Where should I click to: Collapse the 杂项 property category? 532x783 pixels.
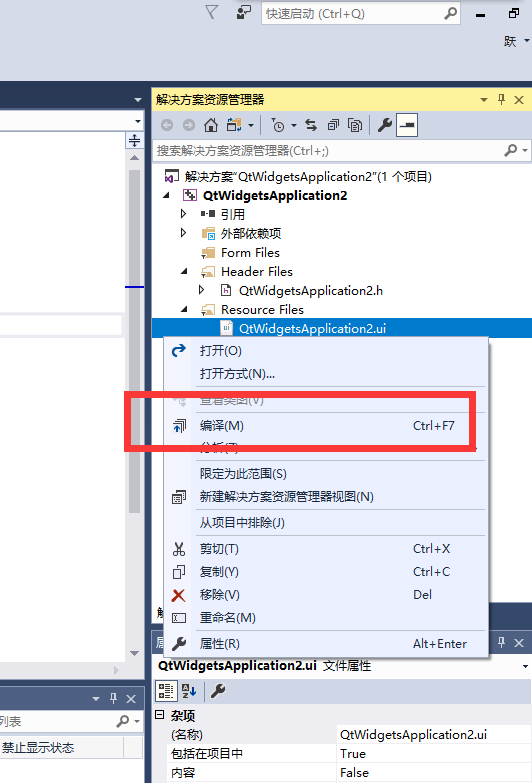[x=159, y=715]
